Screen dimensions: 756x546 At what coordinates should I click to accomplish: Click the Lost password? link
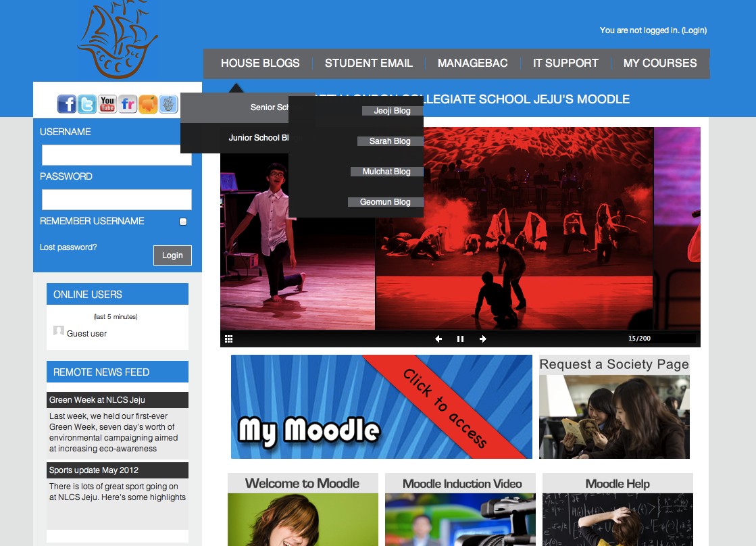(68, 247)
